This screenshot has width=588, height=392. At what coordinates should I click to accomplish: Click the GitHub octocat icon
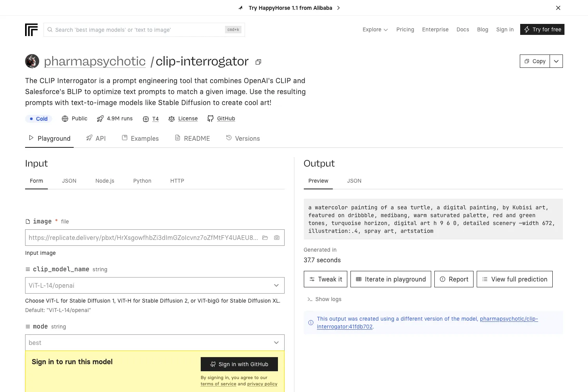[211, 118]
